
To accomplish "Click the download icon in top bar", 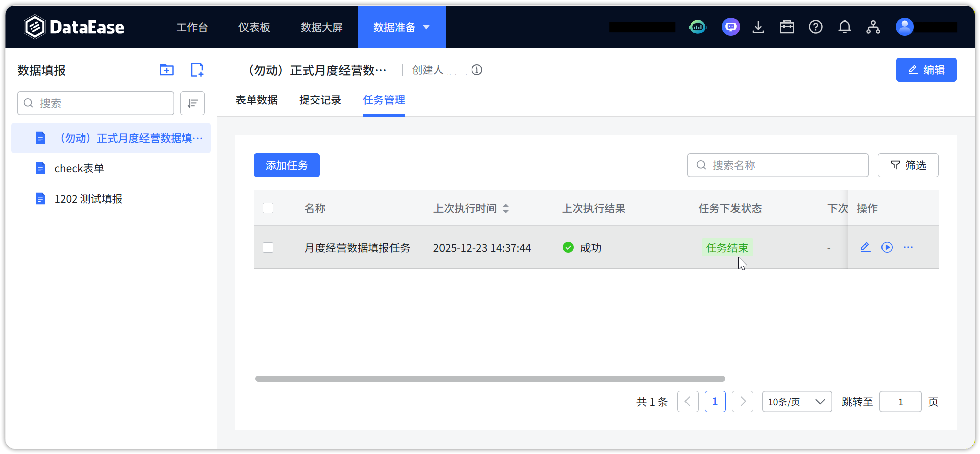I will click(758, 27).
